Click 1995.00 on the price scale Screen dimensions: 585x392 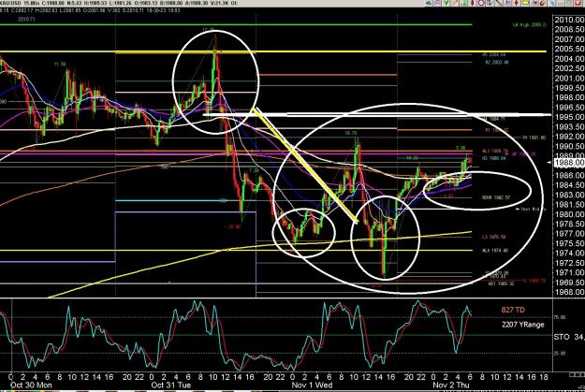pos(569,117)
